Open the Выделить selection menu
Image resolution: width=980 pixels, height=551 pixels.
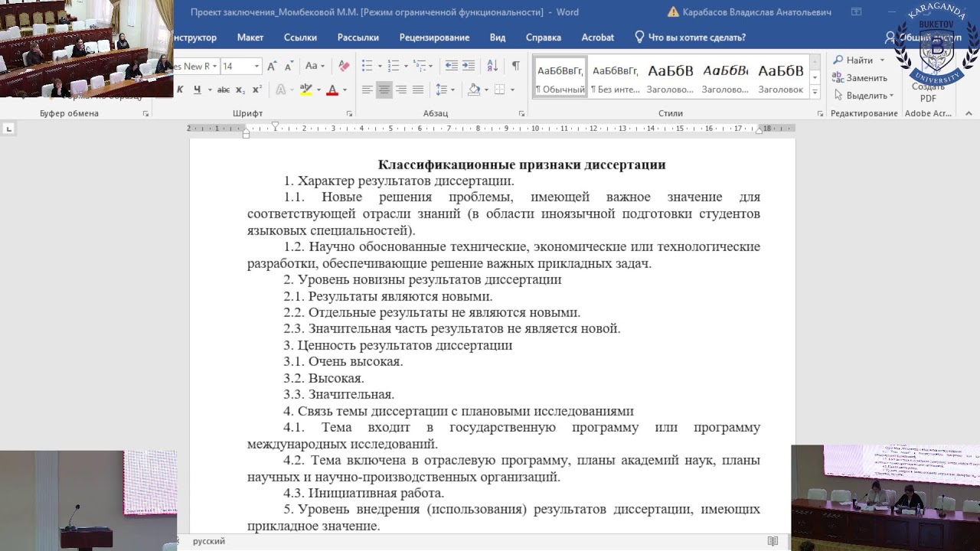(864, 96)
